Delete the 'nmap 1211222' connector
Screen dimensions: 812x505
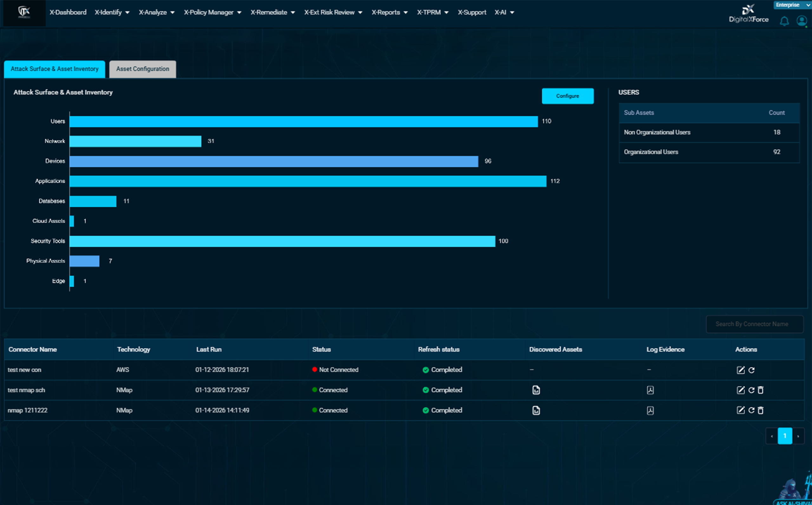coord(761,410)
